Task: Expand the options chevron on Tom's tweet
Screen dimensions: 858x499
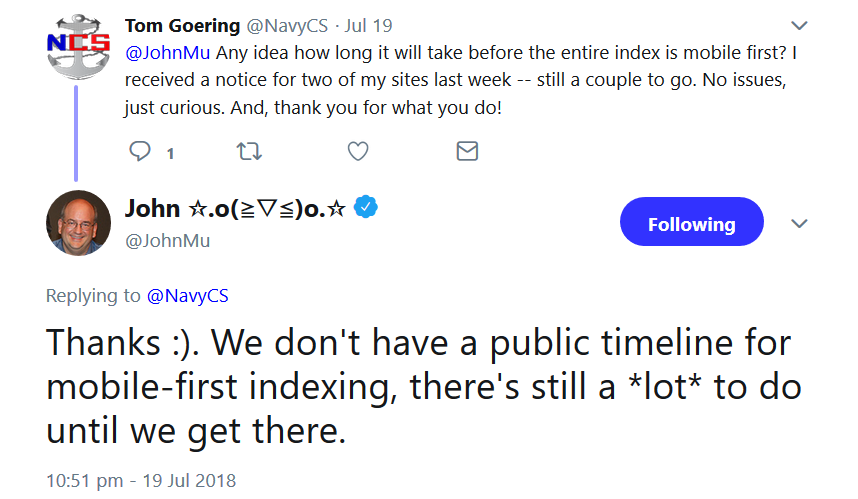Action: tap(799, 25)
